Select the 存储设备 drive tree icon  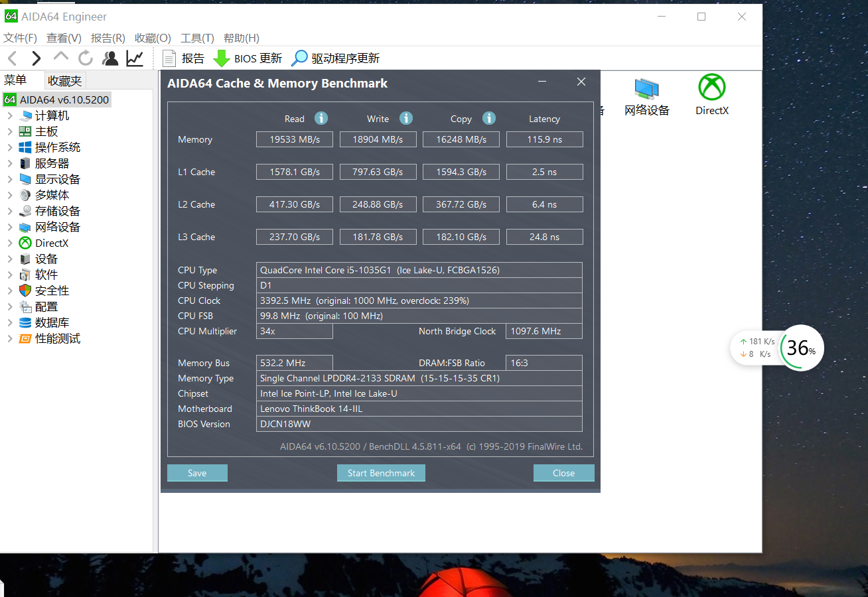25,212
